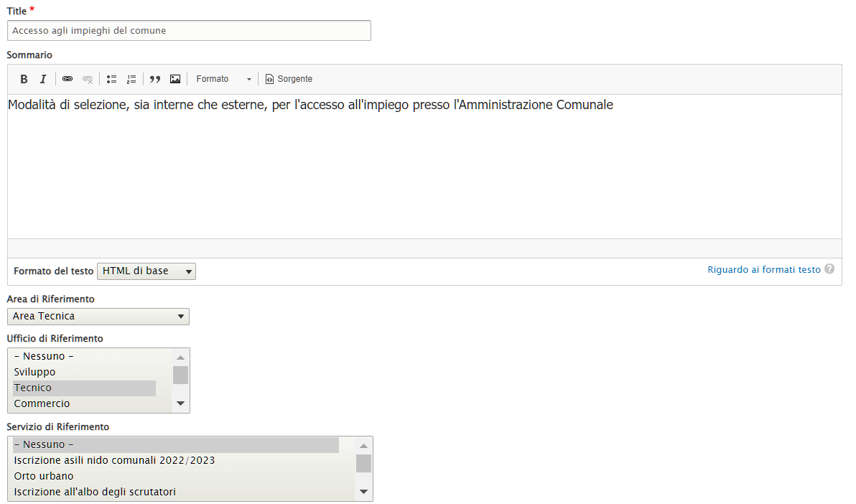The image size is (856, 504).
Task: Click the block quote icon
Action: (x=155, y=79)
